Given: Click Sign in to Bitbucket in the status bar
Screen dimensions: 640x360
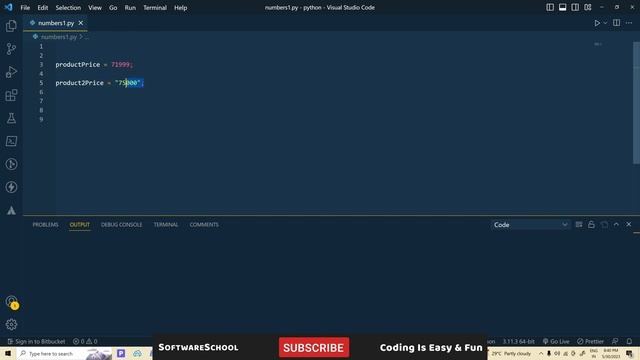Looking at the screenshot, I should 36,341.
